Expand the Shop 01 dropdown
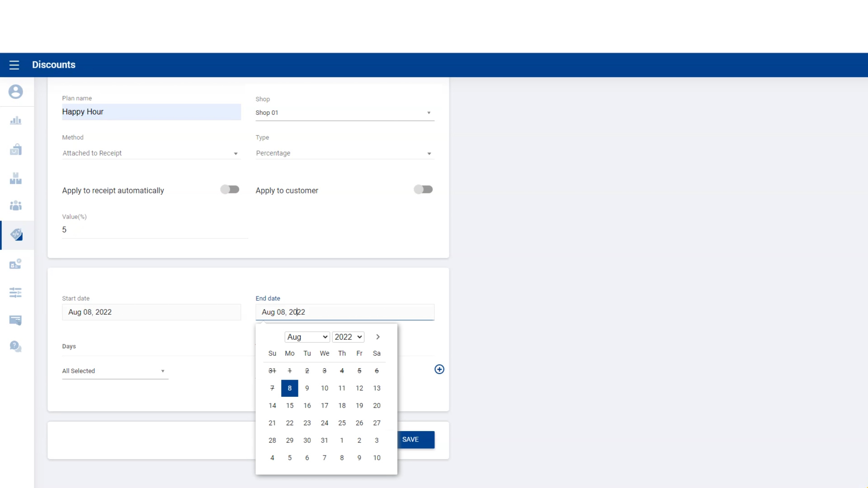This screenshot has height=488, width=868. pos(344,113)
